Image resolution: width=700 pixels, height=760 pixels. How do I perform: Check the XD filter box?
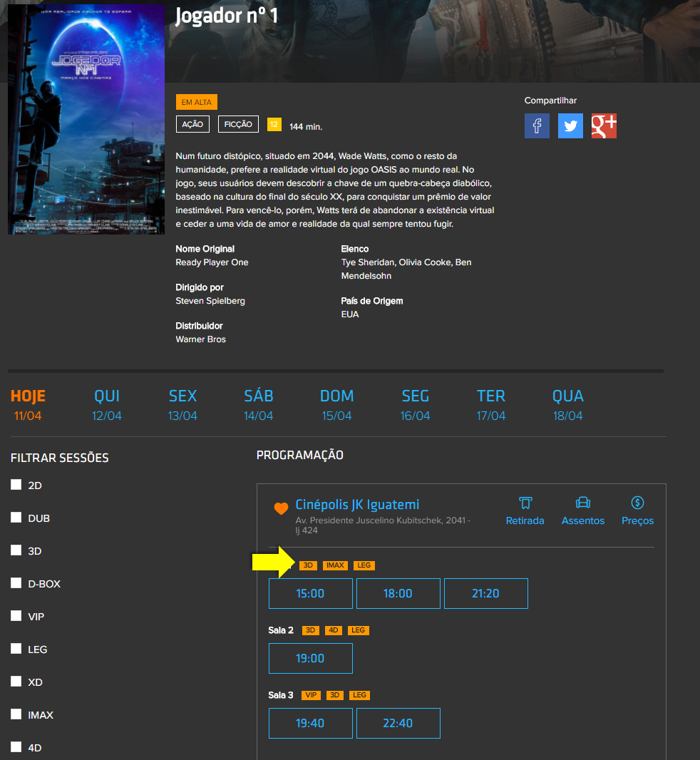pyautogui.click(x=16, y=682)
